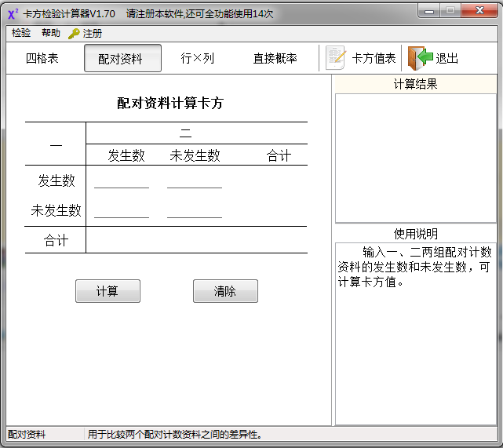
Task: Open the 卡方值表 label
Action: pyautogui.click(x=374, y=58)
